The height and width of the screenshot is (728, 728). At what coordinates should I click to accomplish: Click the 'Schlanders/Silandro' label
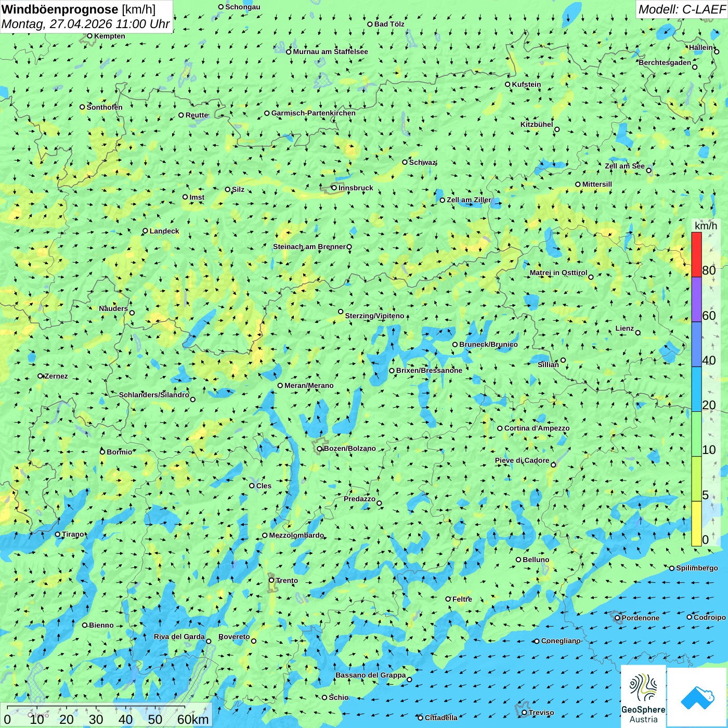[154, 395]
